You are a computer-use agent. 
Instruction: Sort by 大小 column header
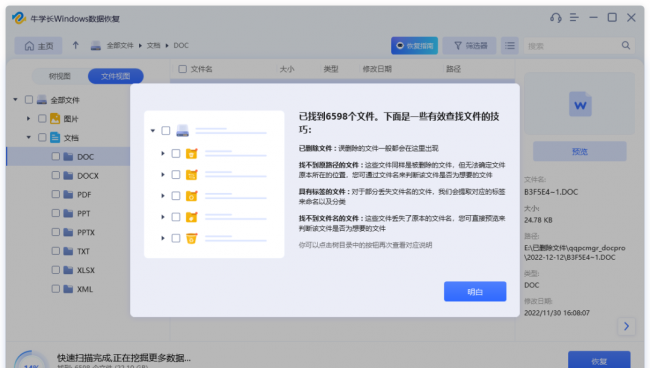click(286, 69)
